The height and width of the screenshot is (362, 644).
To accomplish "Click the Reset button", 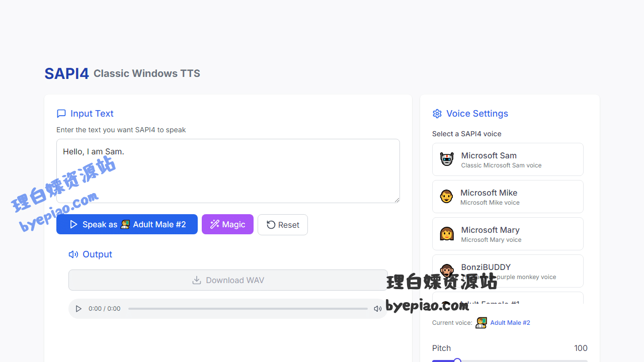I will 283,225.
